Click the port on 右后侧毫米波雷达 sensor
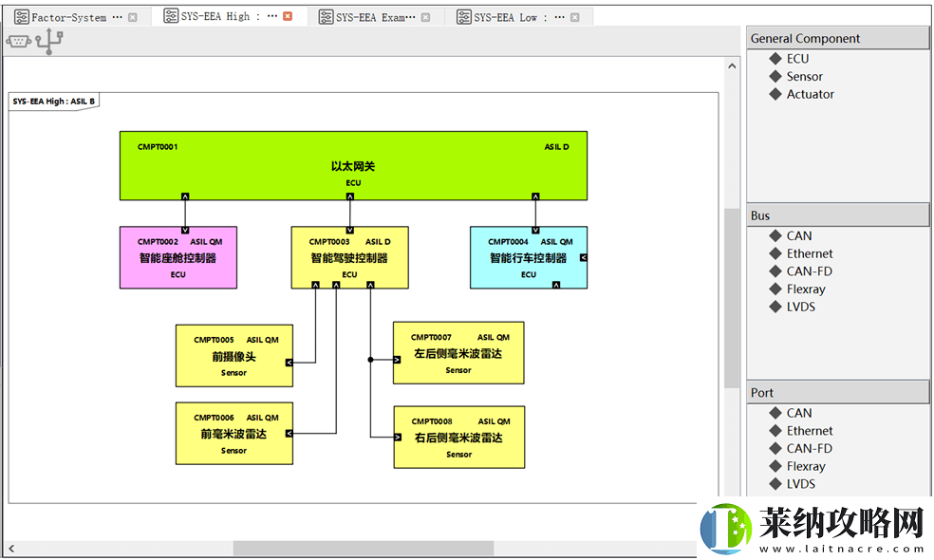Viewport: 934px width, 560px height. pyautogui.click(x=398, y=438)
